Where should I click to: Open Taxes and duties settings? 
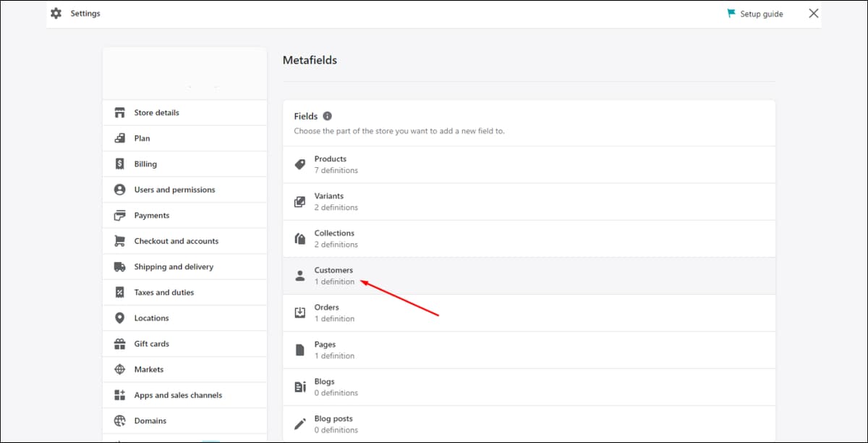(x=184, y=292)
